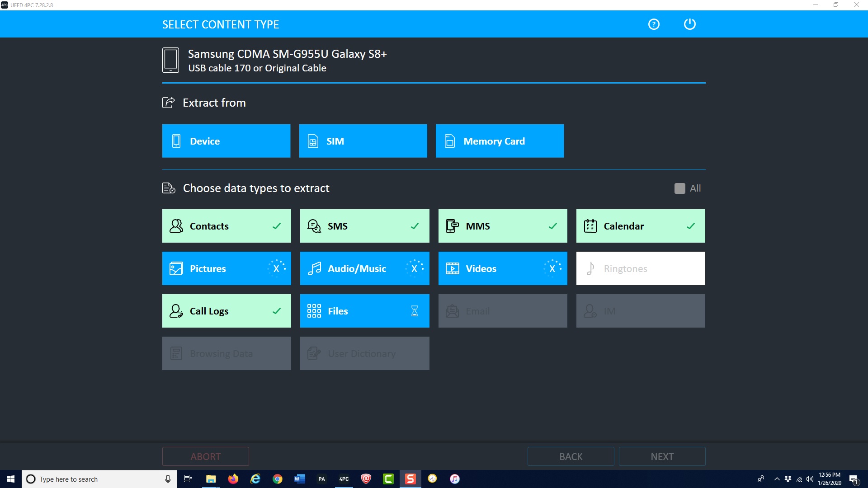Click the Contacts data type icon

(176, 226)
